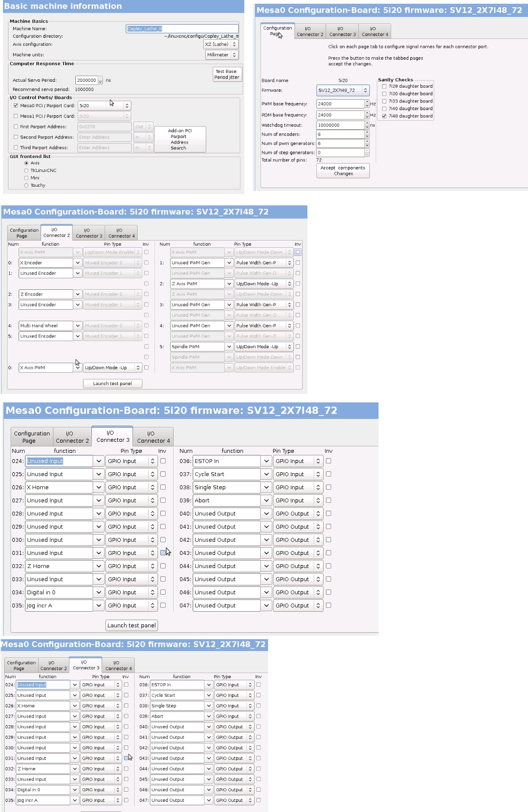Image resolution: width=528 pixels, height=812 pixels.
Task: Toggle Inv checkbox for X Encoder row
Action: [147, 263]
